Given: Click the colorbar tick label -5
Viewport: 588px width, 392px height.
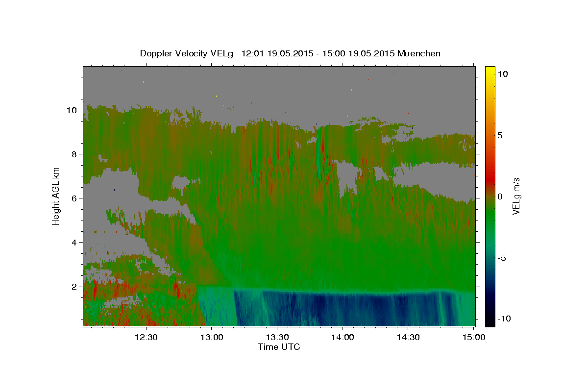Looking at the screenshot, I should (502, 258).
